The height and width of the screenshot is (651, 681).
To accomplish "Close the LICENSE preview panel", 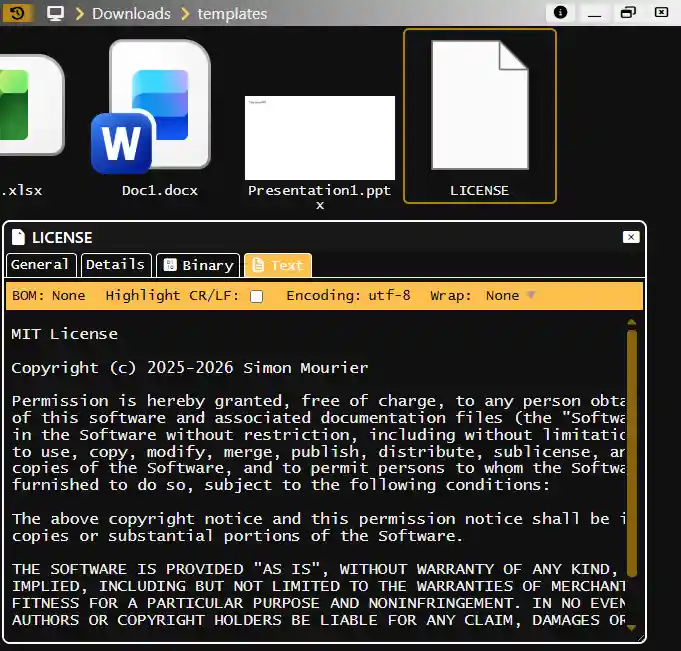I will [631, 237].
